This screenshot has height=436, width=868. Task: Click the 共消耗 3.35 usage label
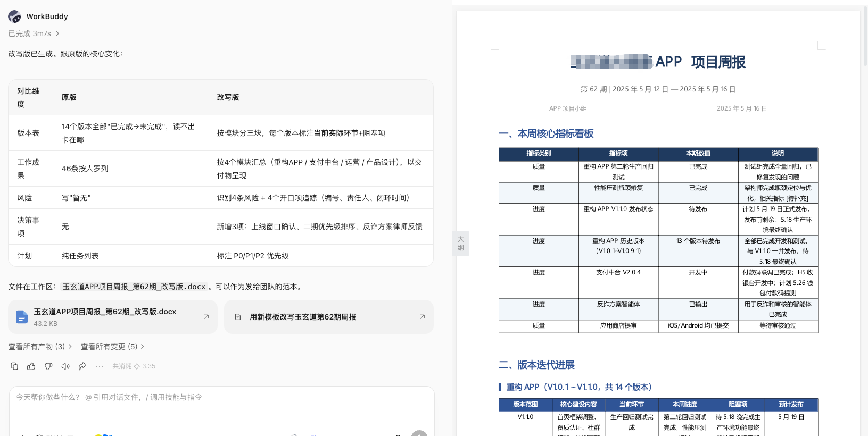click(134, 366)
